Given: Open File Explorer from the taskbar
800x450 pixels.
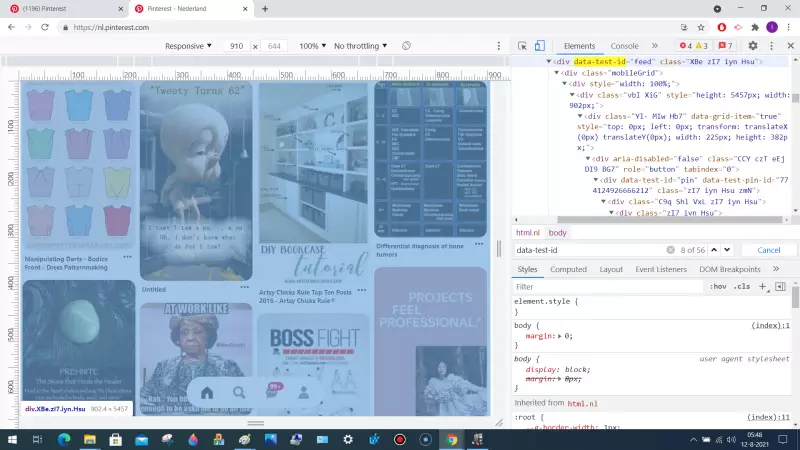Looking at the screenshot, I should [88, 439].
